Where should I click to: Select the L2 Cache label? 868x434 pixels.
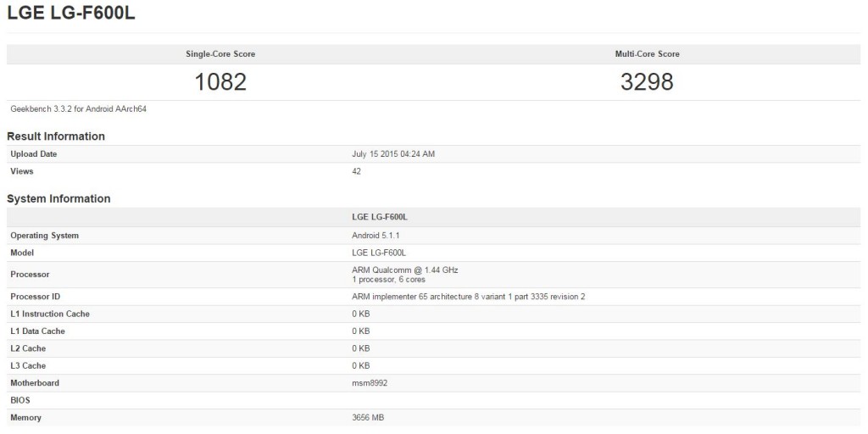pos(28,348)
